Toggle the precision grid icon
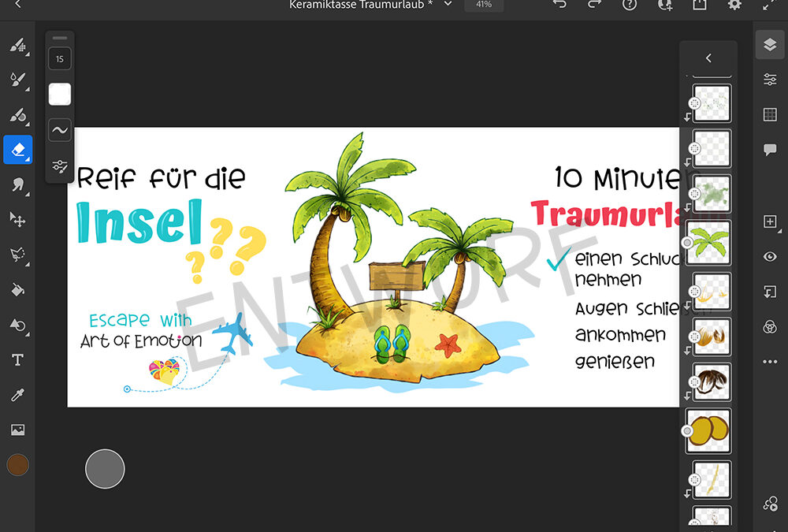 pos(770,115)
